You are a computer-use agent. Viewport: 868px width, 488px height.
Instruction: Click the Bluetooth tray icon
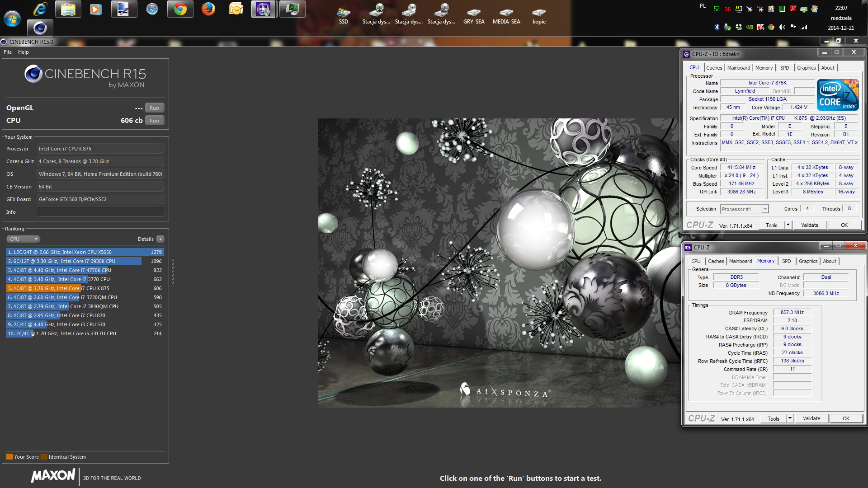click(x=717, y=27)
